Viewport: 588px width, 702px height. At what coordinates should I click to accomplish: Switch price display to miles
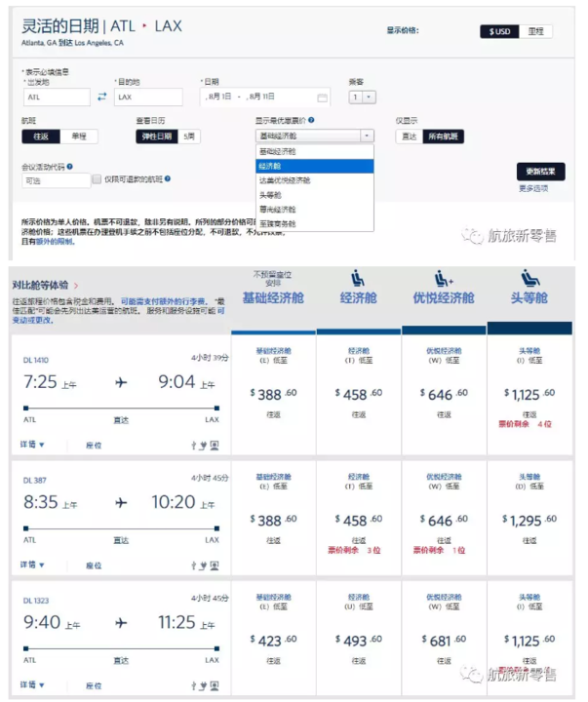coord(535,31)
